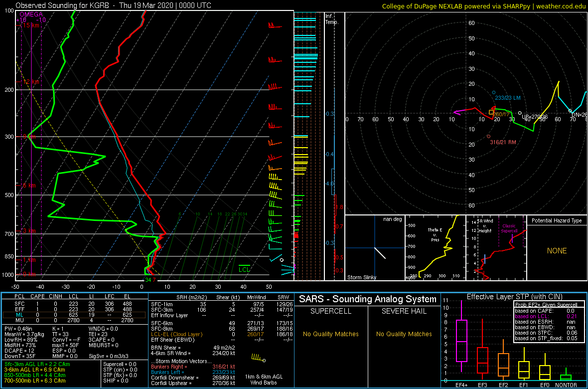The width and height of the screenshot is (588, 389).
Task: Click the 'Sfc-3km AGL LR = 2.2 C/km' line
Action: pos(37,365)
